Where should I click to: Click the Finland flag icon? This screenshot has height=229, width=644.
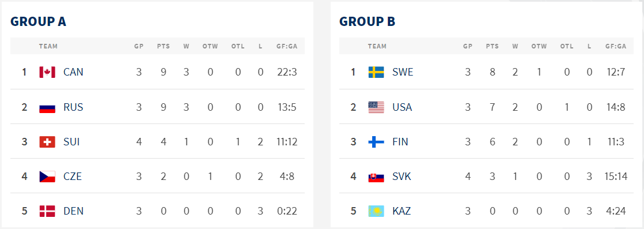[376, 142]
